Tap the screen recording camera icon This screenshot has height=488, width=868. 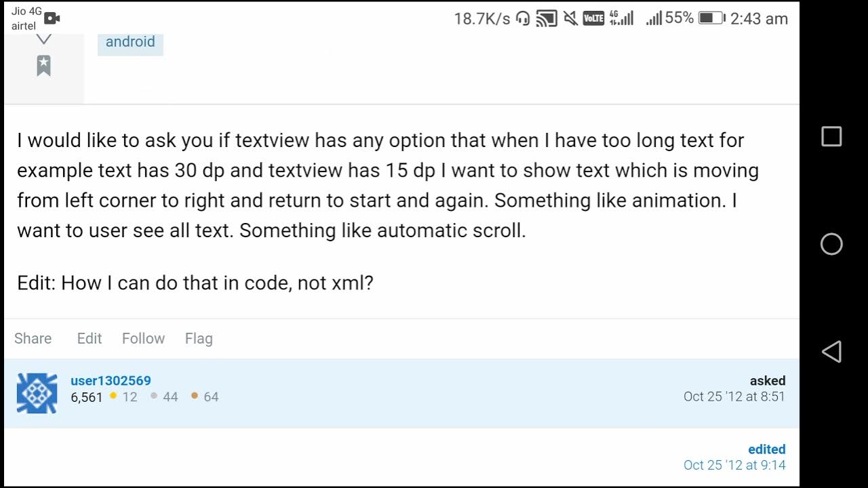(52, 18)
